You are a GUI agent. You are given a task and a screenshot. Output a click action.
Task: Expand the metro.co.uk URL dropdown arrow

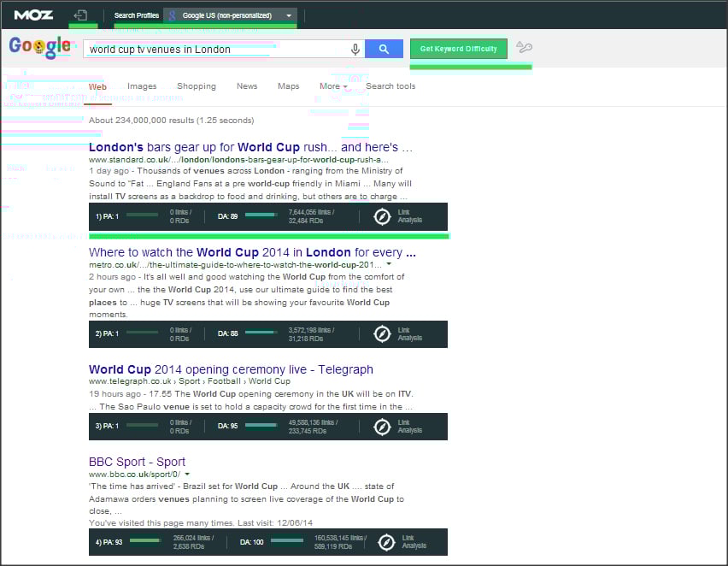click(389, 264)
